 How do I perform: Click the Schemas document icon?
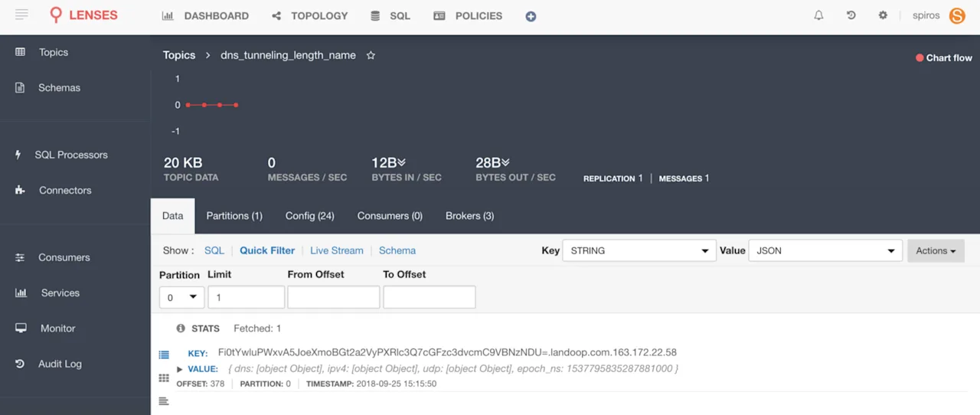click(20, 87)
